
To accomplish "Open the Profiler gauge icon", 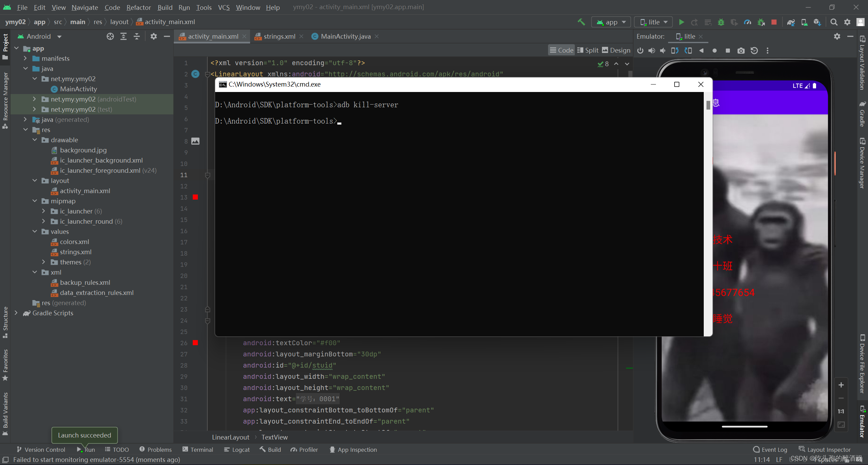I will (x=748, y=22).
